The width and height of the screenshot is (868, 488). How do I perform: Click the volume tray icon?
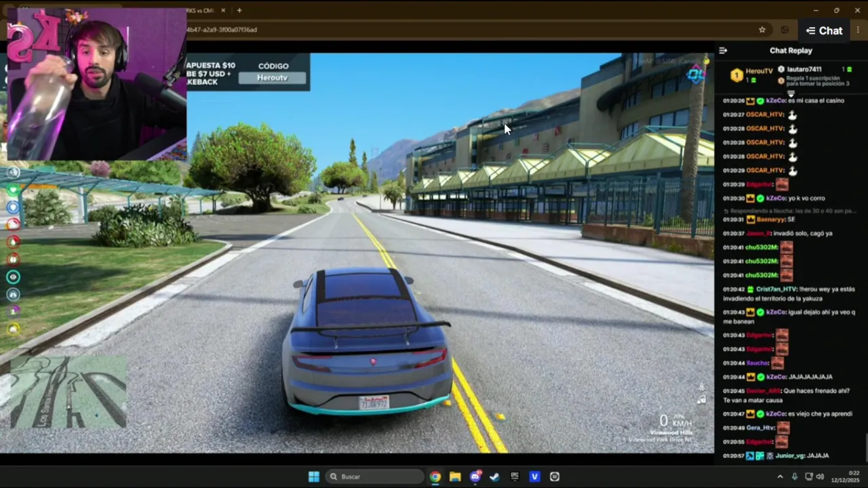point(820,476)
